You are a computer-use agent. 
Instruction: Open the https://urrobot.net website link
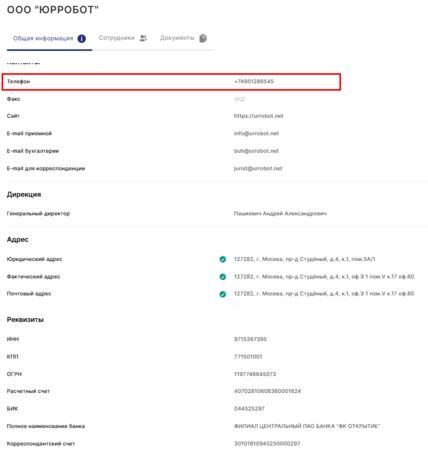(258, 116)
